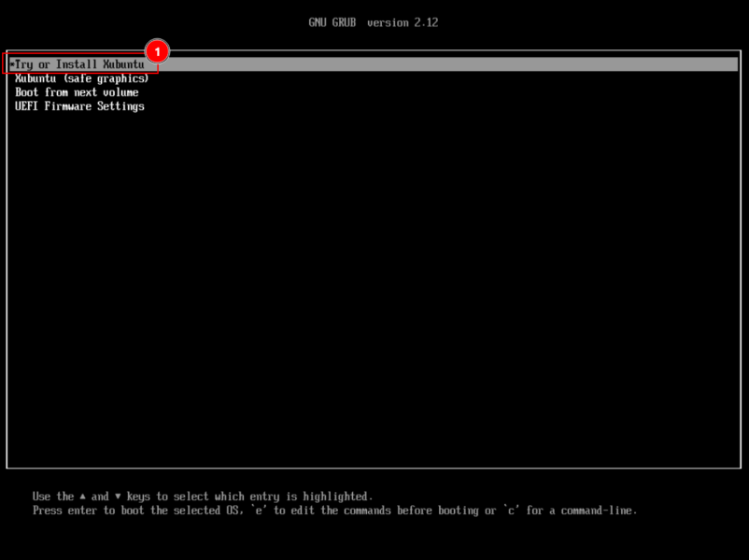Click the 'Use the' keys instruction line
The image size is (749, 560).
click(52, 497)
